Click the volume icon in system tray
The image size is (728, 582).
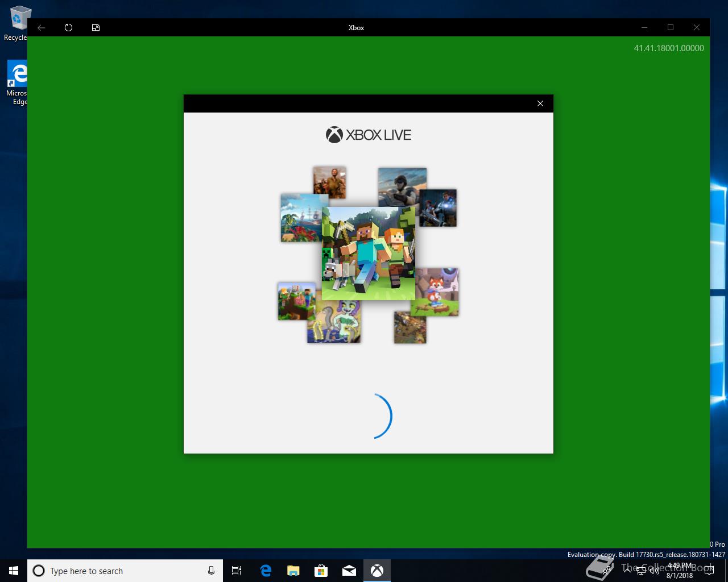tap(654, 571)
